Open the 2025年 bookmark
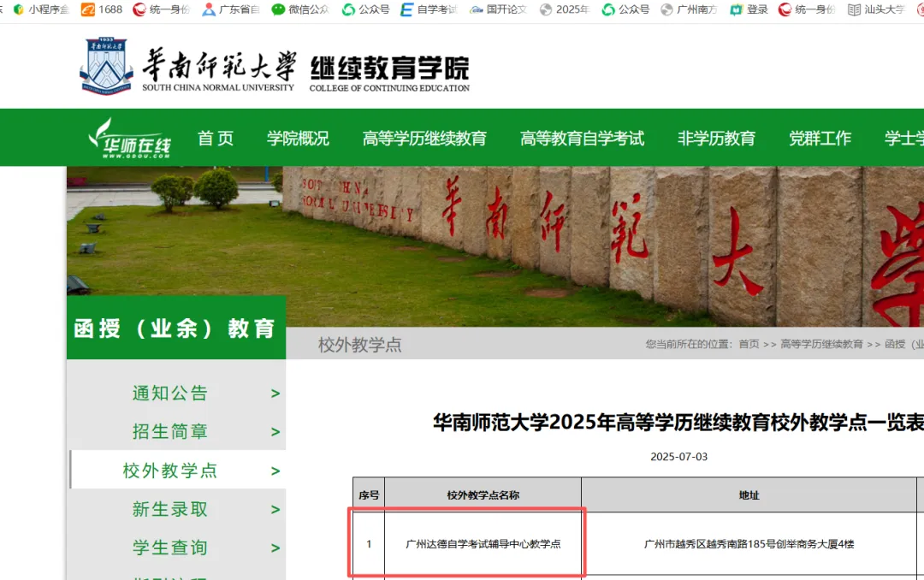Image resolution: width=924 pixels, height=580 pixels. [x=565, y=9]
